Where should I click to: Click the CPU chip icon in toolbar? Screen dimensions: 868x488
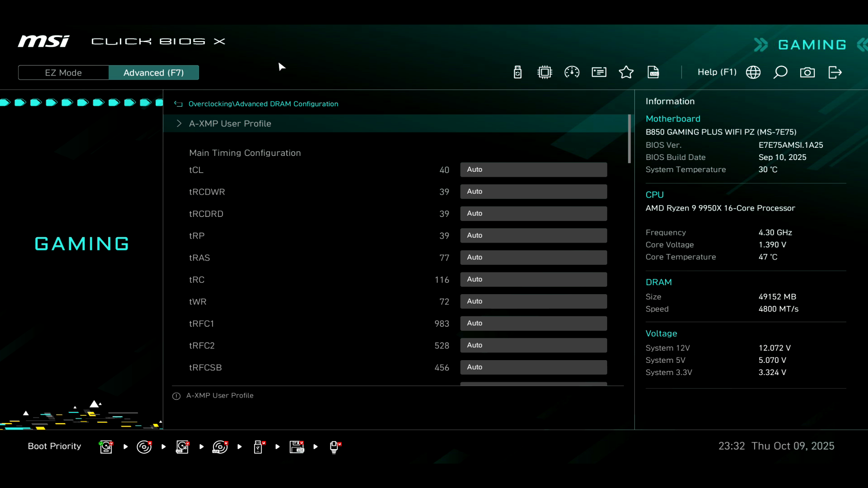(545, 72)
